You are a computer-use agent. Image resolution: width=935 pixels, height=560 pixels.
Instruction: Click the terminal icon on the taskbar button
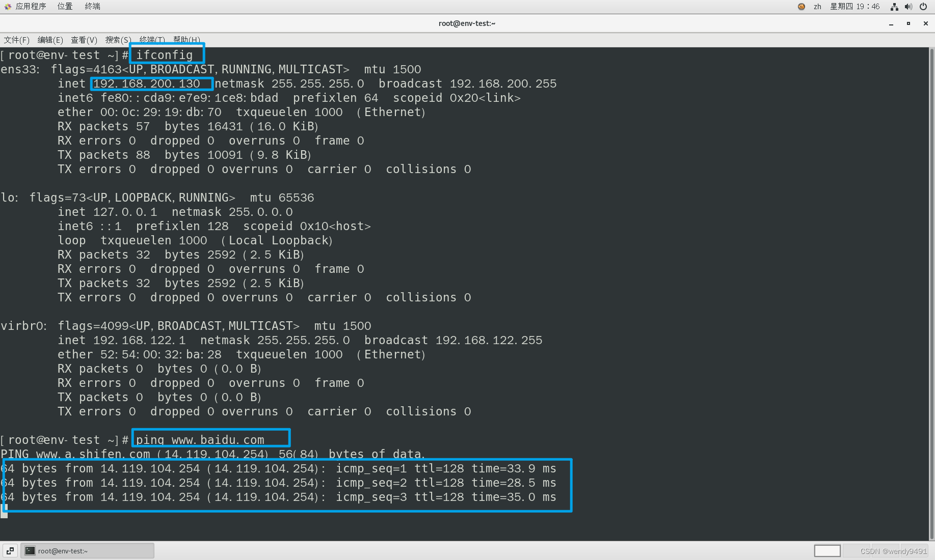click(x=30, y=550)
